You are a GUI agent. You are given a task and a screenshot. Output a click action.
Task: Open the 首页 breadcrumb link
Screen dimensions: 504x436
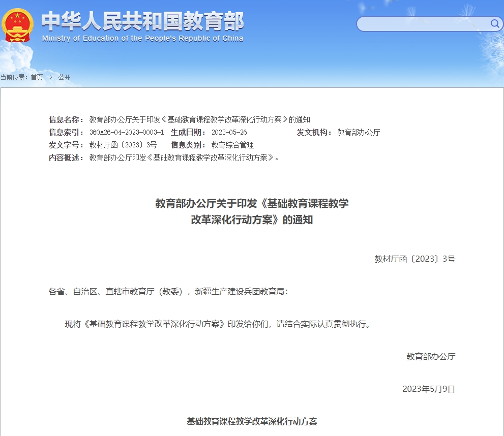click(x=37, y=77)
